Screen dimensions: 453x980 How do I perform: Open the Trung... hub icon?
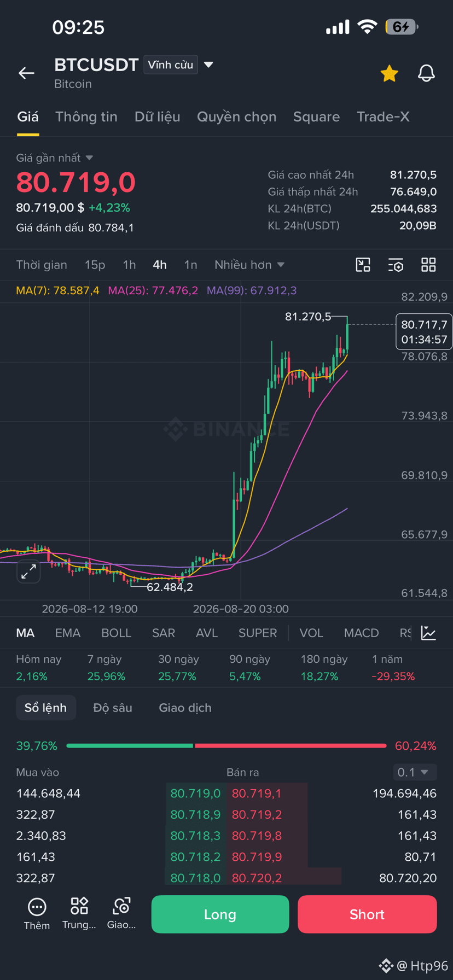(79, 913)
